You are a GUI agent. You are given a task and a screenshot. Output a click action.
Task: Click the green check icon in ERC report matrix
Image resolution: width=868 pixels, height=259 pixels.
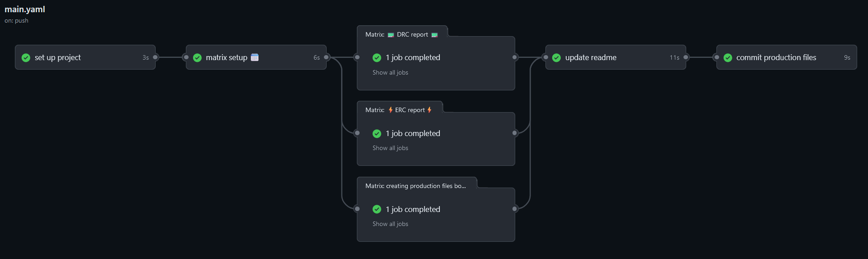(377, 133)
